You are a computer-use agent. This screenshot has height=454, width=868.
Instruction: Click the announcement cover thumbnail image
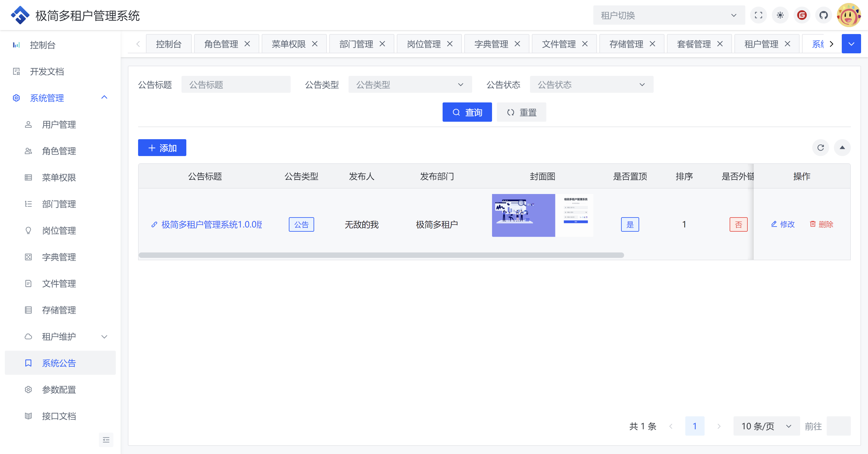(542, 215)
